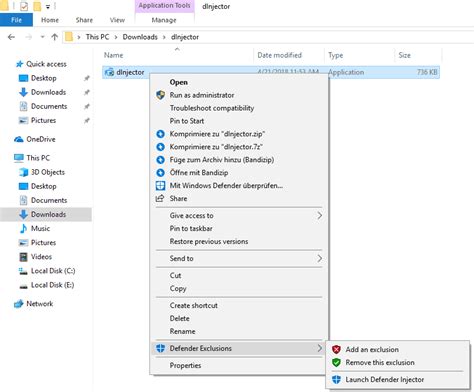Click the Local Disk (C:) drive icon
Screen dimensions: 474x392
click(23, 271)
